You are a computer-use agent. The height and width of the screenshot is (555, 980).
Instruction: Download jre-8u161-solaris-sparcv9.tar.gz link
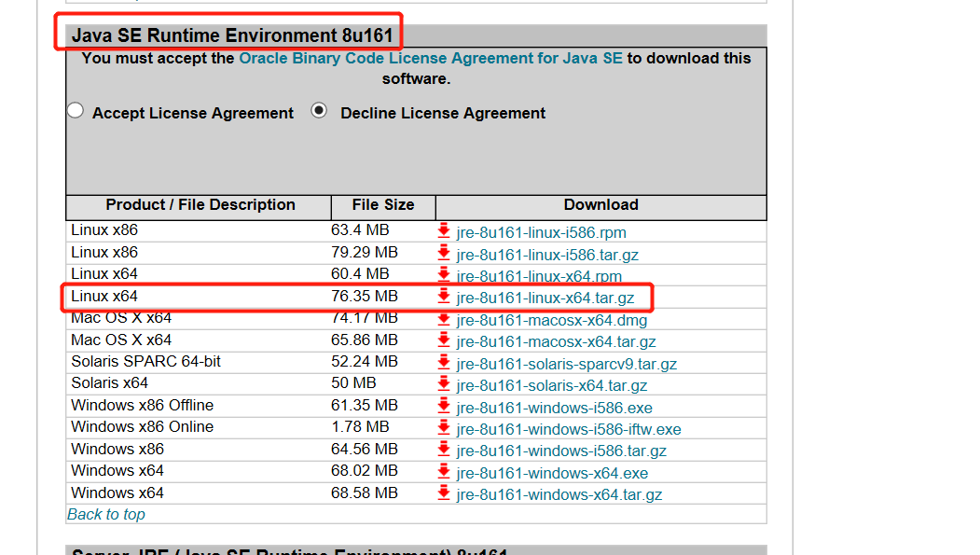pyautogui.click(x=567, y=364)
